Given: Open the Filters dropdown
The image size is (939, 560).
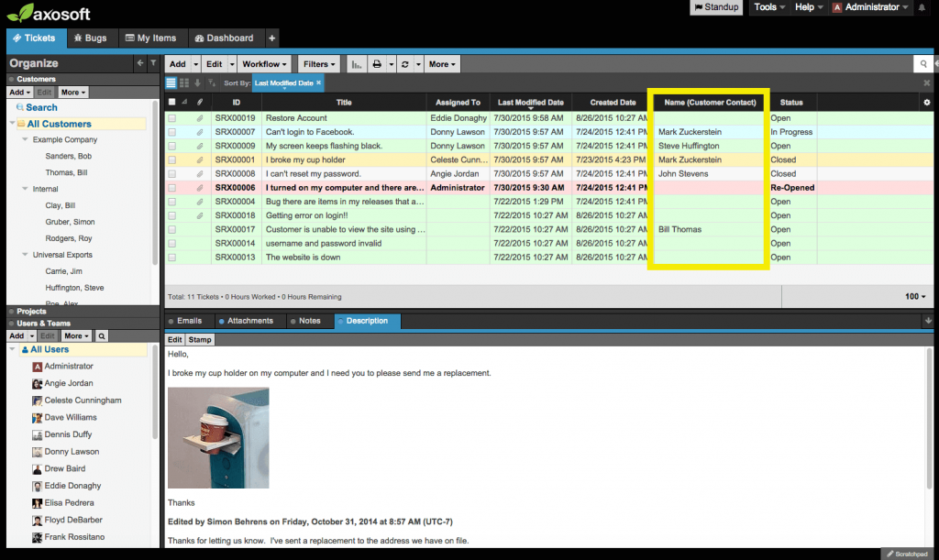Looking at the screenshot, I should [318, 64].
